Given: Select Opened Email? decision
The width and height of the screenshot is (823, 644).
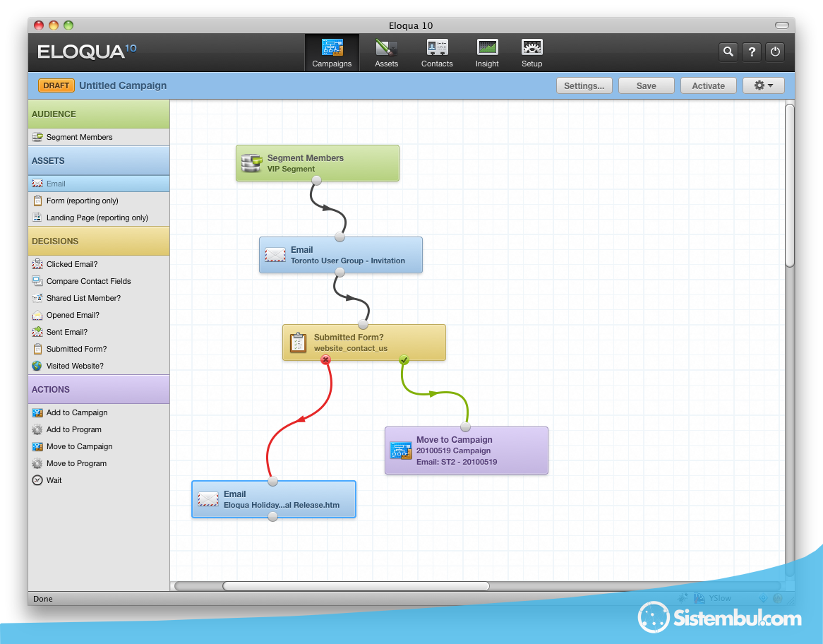Looking at the screenshot, I should click(x=99, y=315).
